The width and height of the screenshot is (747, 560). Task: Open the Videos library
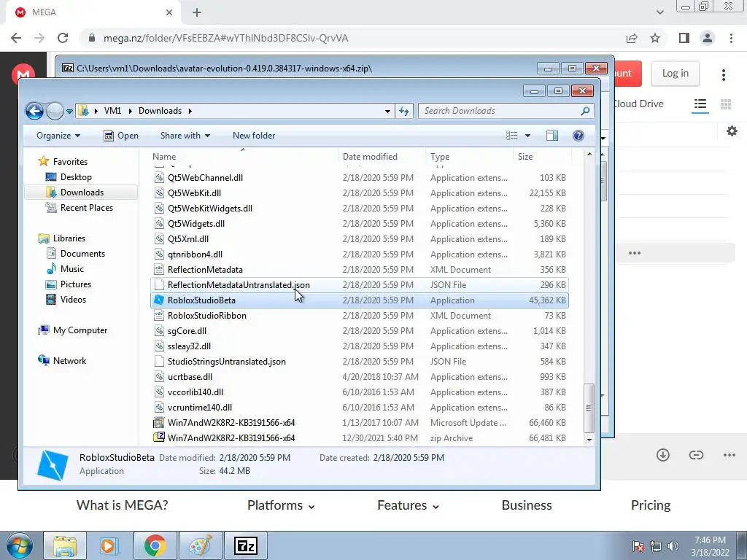pyautogui.click(x=73, y=300)
